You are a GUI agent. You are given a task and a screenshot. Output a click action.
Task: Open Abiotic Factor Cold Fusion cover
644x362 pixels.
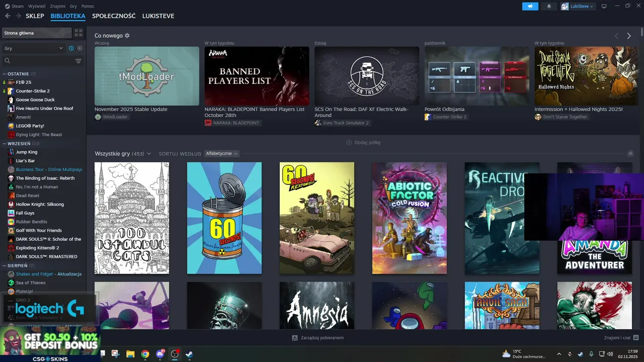point(410,218)
